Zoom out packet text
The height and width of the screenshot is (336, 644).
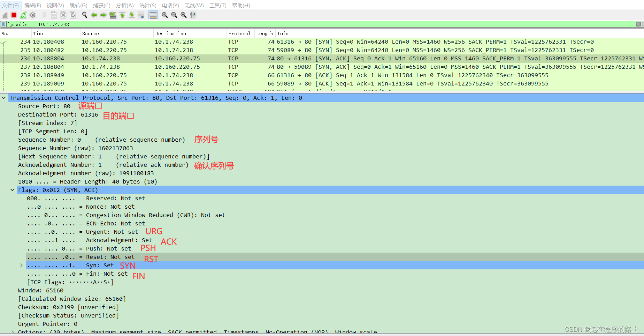174,15
